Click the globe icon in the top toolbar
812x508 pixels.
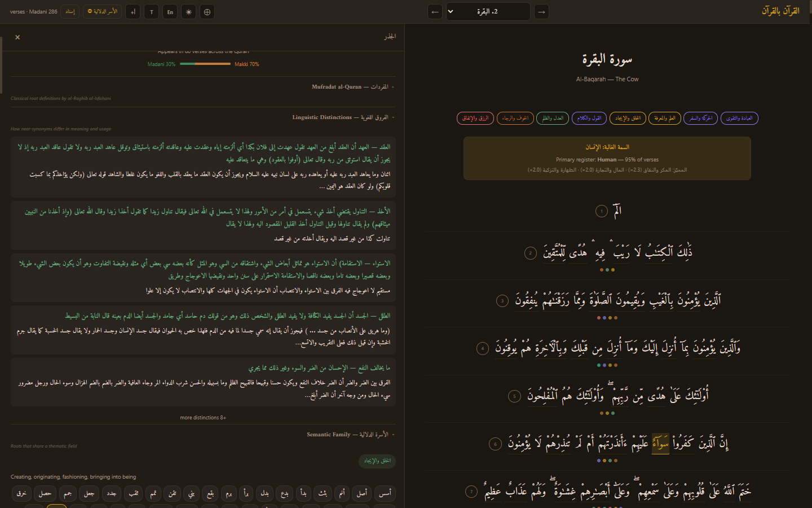[x=207, y=12]
